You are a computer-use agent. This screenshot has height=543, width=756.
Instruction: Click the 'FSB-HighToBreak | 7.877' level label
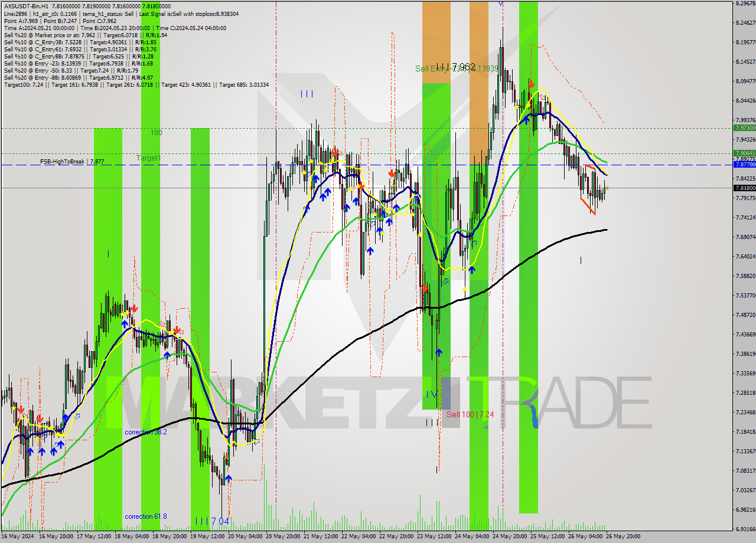[x=72, y=161]
